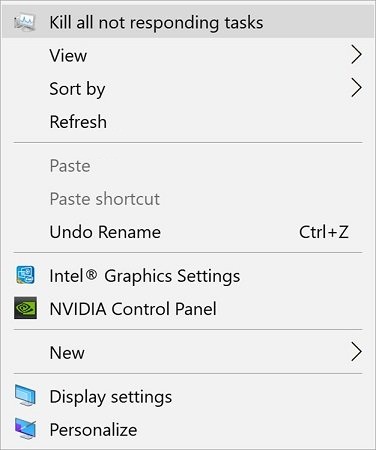Click the Ctrl+Z shortcut label
The image size is (376, 450).
324,232
